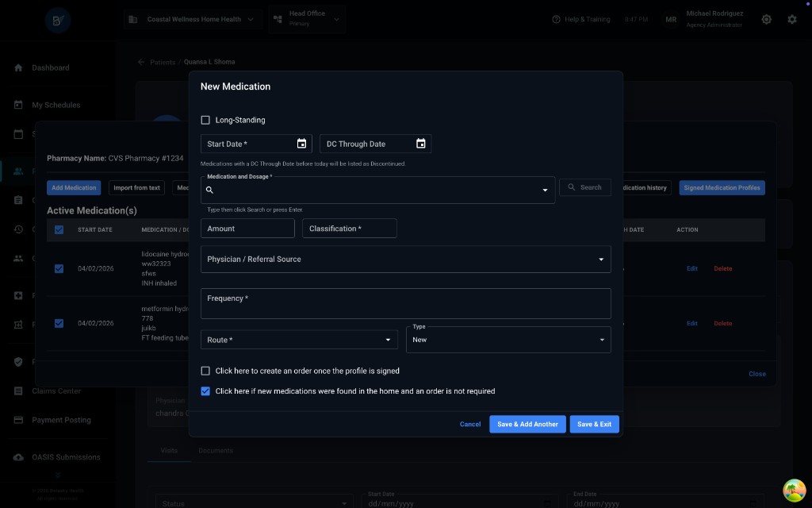Click Edit link in metformin row

coord(691,323)
